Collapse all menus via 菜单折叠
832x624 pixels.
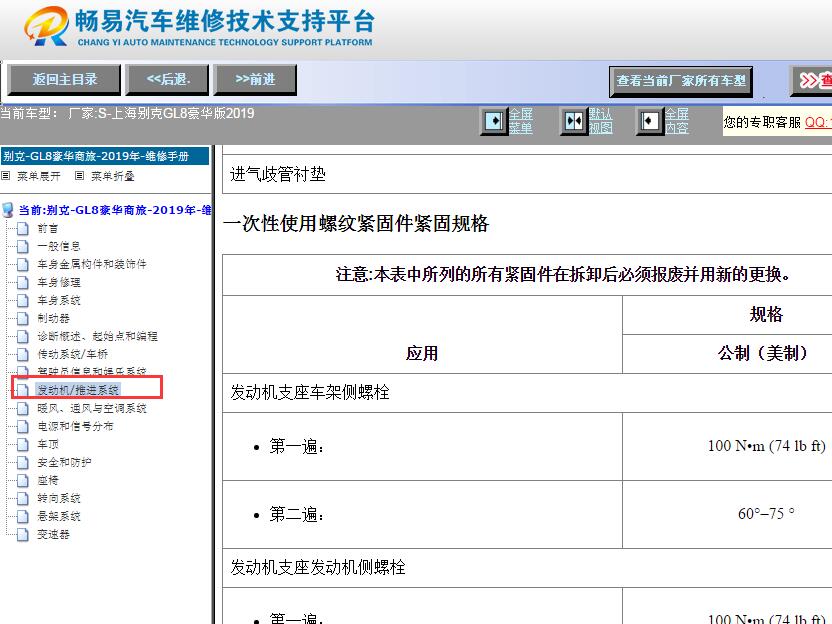pyautogui.click(x=112, y=176)
